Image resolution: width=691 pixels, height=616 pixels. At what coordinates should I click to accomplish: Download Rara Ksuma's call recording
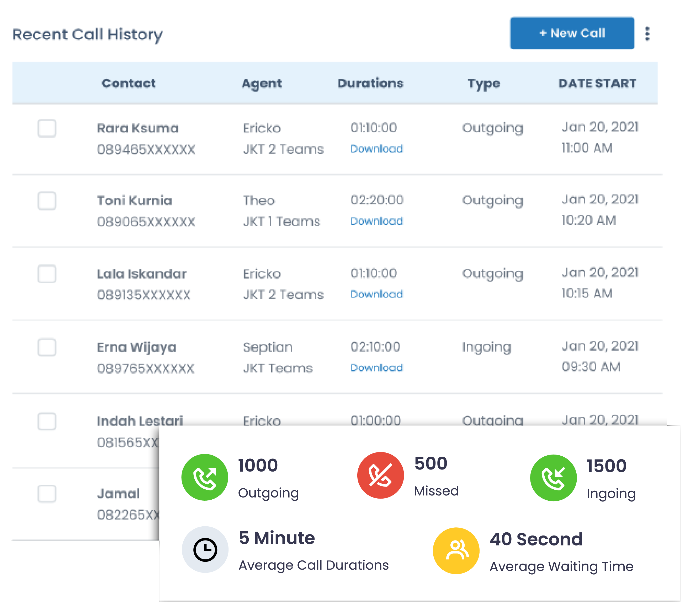[x=376, y=149]
